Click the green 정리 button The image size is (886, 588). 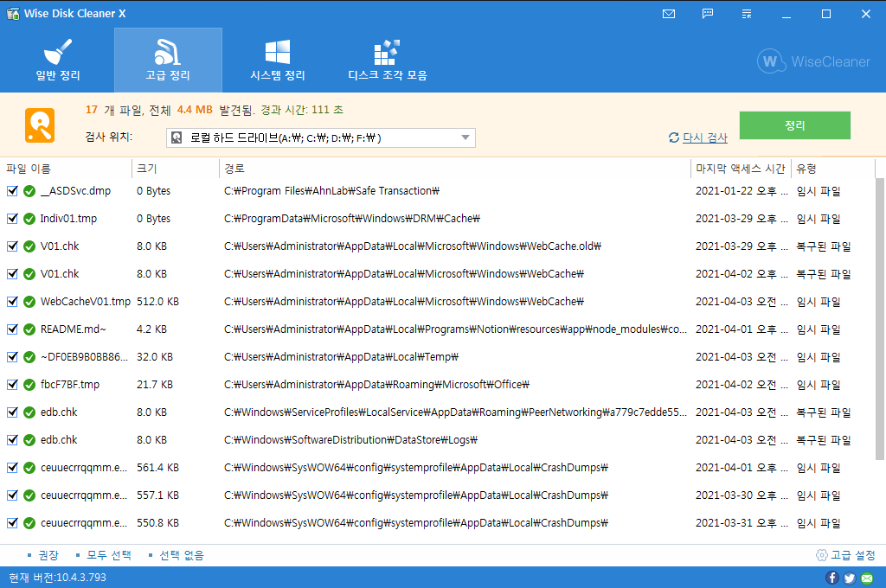tap(794, 125)
